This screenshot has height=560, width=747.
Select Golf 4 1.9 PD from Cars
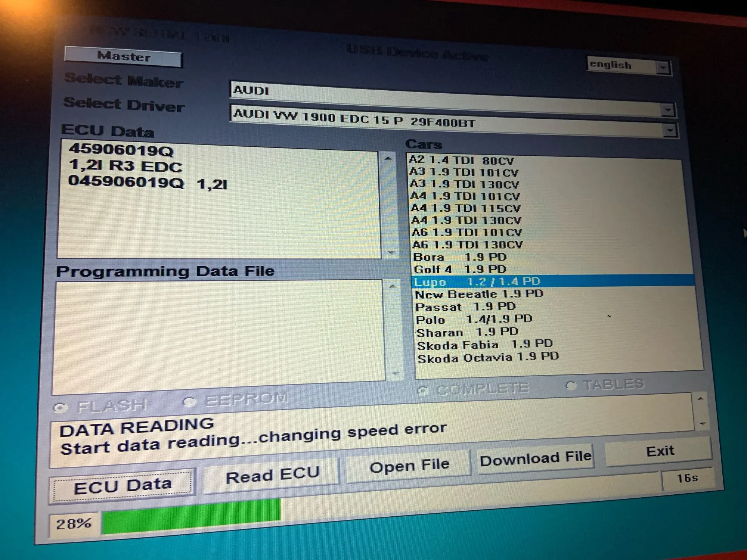tap(459, 269)
